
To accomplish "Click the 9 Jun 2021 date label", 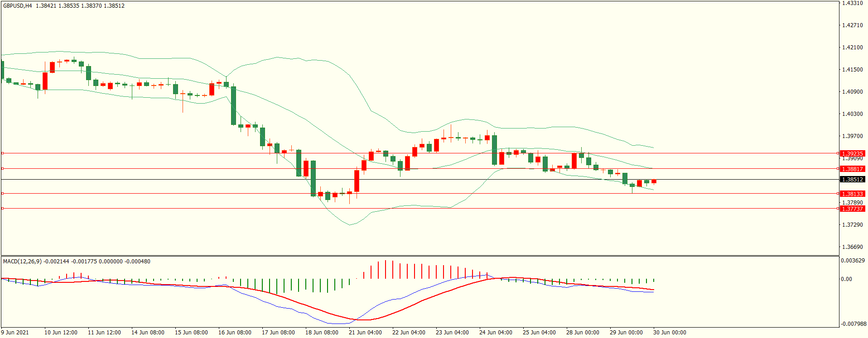I will (x=15, y=333).
